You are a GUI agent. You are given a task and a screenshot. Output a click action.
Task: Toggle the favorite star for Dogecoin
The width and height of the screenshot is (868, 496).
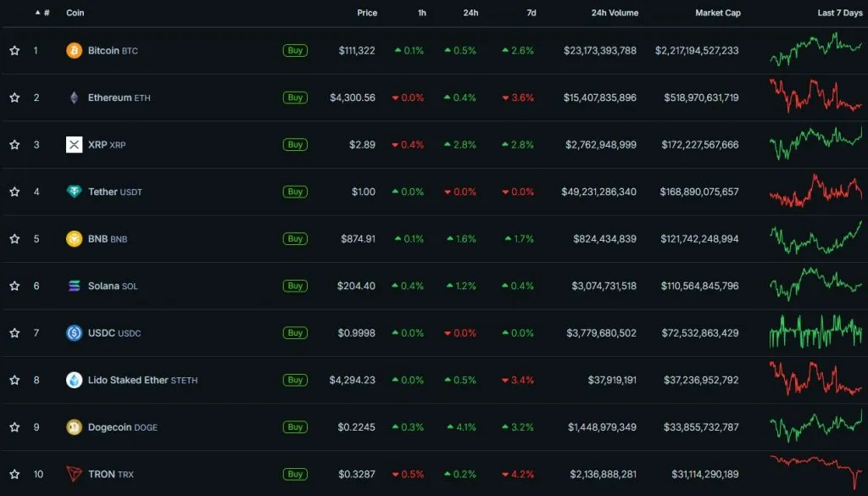(14, 427)
